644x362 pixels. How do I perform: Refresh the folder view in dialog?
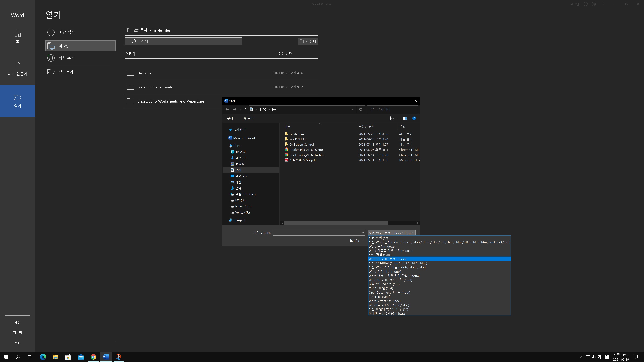361,109
